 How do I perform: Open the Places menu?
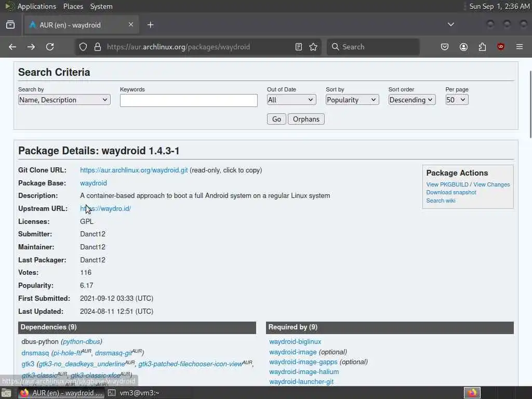point(73,6)
